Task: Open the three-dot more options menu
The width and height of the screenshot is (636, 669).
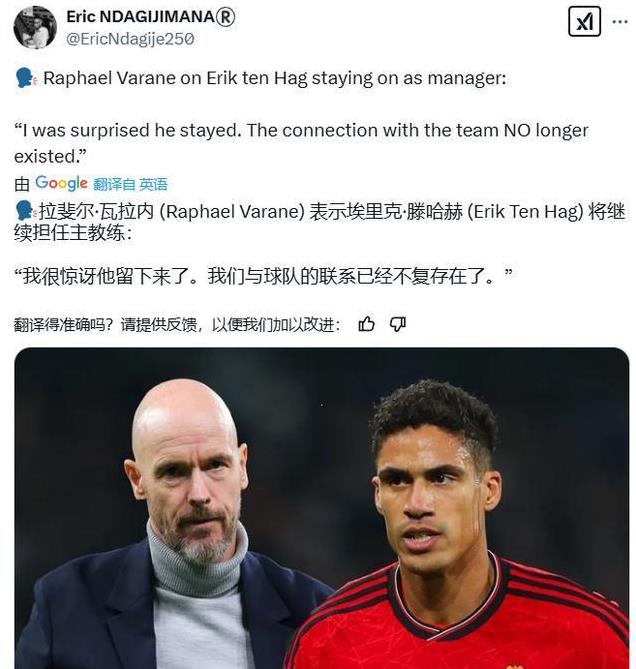Action: (x=619, y=21)
